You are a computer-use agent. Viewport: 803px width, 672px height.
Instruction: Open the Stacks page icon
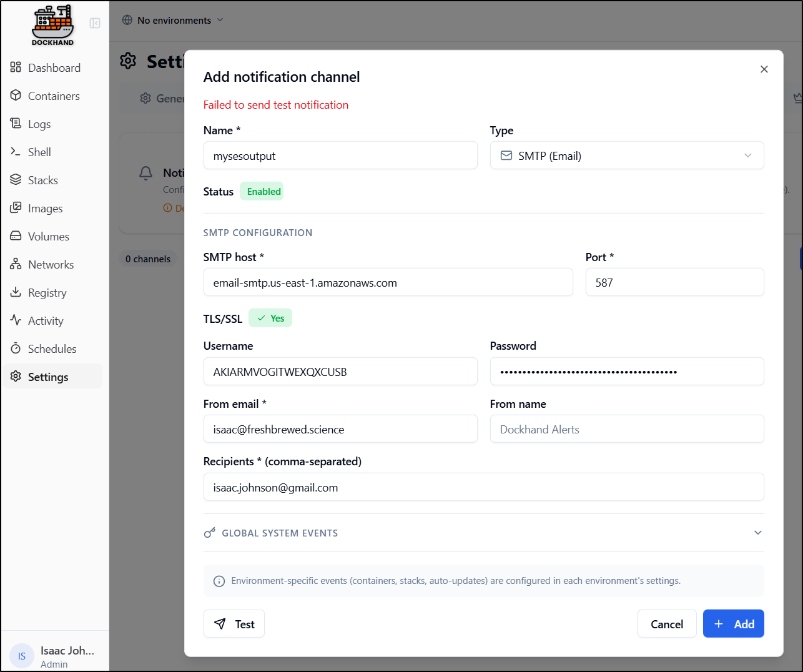pyautogui.click(x=16, y=180)
